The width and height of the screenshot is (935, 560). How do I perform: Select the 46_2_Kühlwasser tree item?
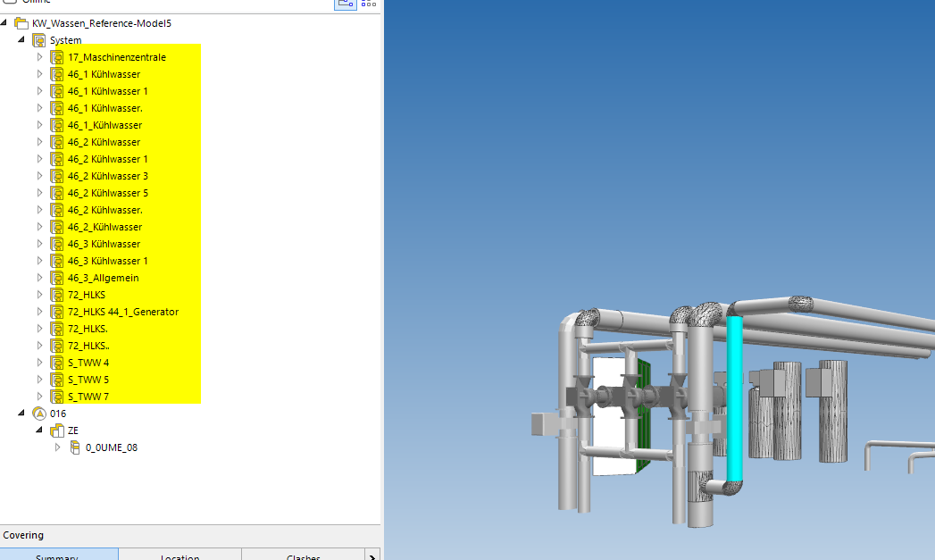[105, 227]
